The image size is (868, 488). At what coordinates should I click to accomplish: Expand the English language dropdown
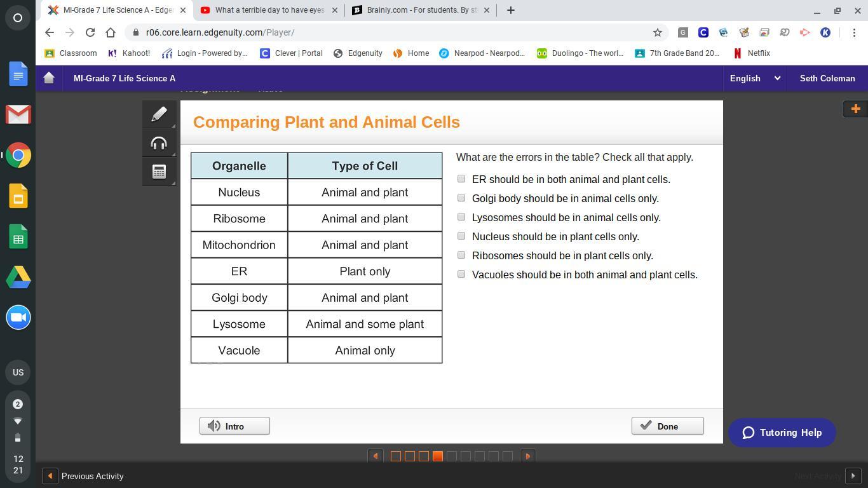point(755,78)
